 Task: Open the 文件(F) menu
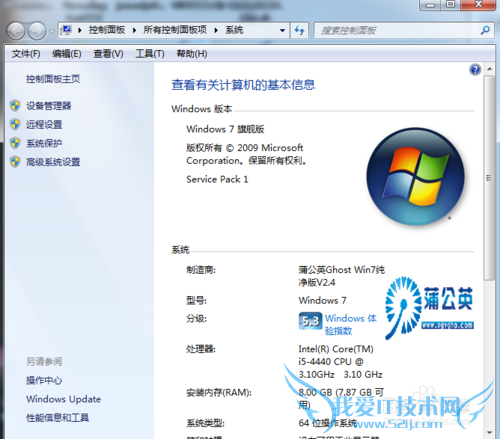(x=26, y=54)
